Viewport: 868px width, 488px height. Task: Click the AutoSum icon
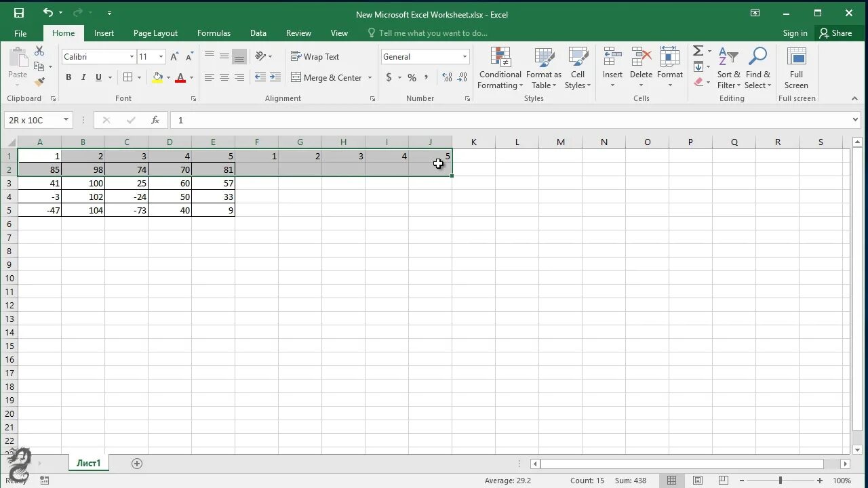tap(698, 50)
